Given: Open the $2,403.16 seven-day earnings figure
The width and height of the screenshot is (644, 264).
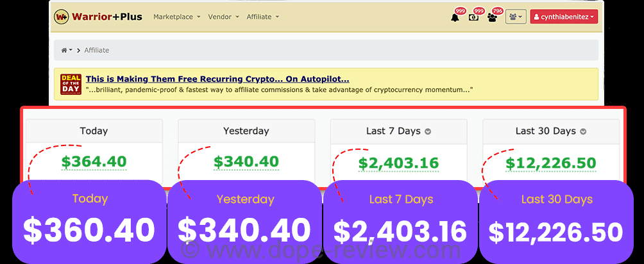Looking at the screenshot, I should (398, 163).
